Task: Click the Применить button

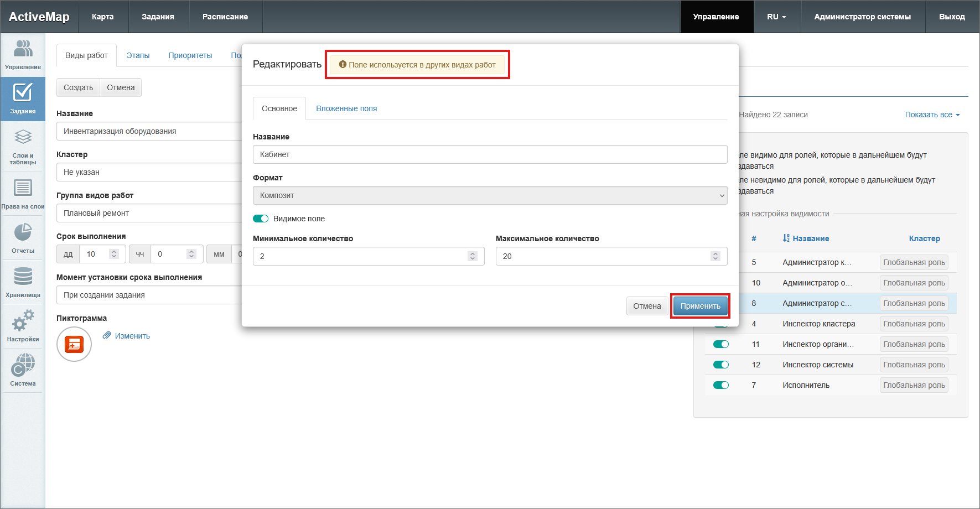Action: [x=700, y=306]
